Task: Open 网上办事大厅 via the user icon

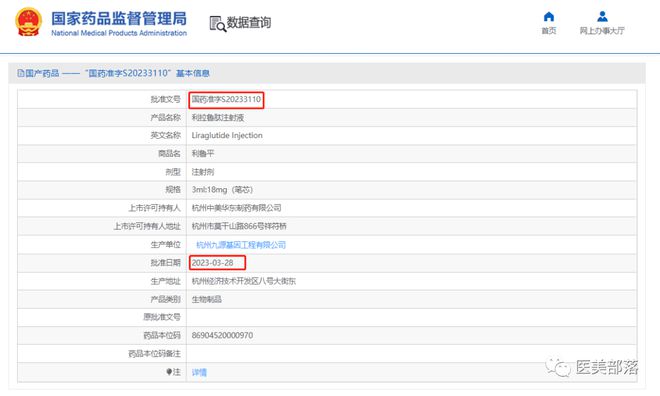Action: click(602, 16)
